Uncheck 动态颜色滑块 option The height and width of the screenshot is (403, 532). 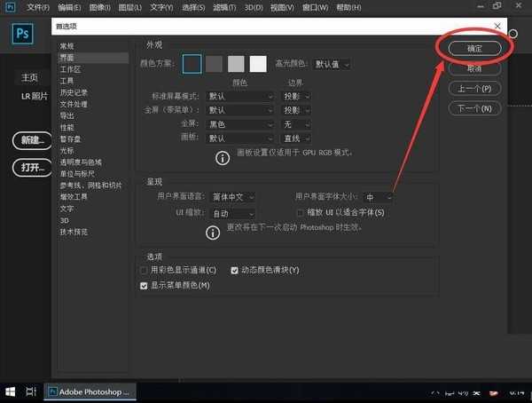(x=235, y=270)
